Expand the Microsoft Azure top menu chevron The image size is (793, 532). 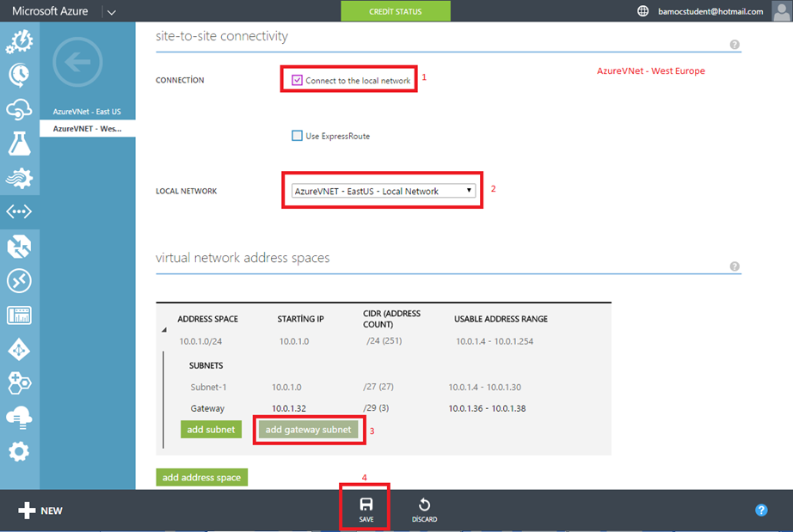(x=112, y=12)
